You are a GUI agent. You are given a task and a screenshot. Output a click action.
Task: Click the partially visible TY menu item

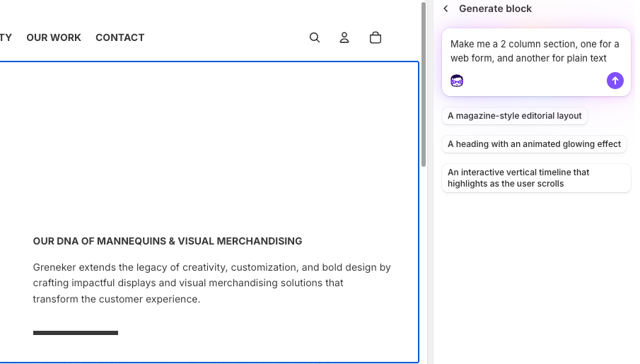(6, 37)
